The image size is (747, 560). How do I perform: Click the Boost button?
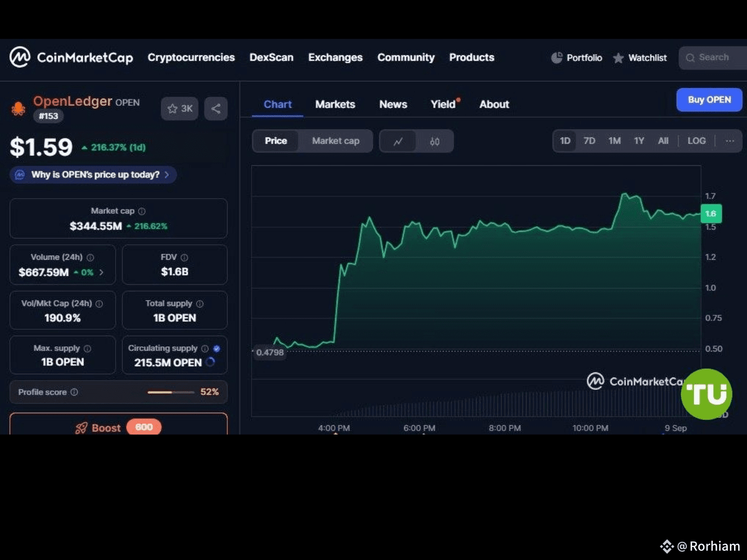(x=118, y=424)
